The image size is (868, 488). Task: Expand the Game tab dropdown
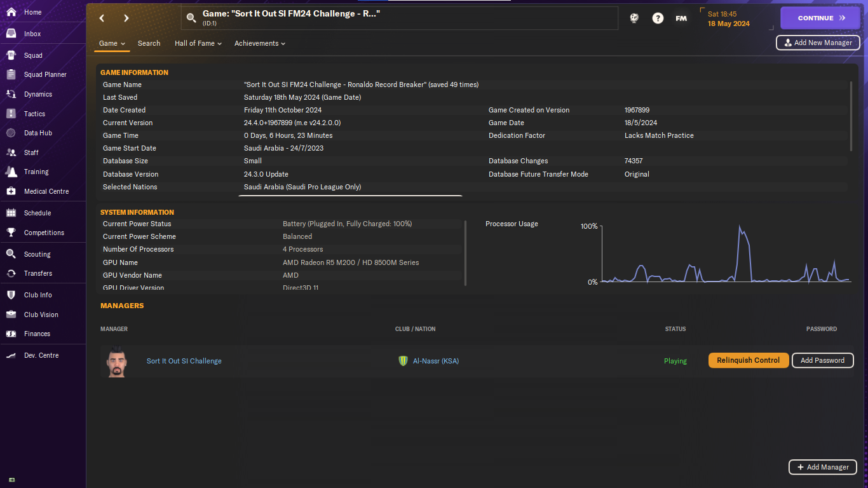coord(112,43)
